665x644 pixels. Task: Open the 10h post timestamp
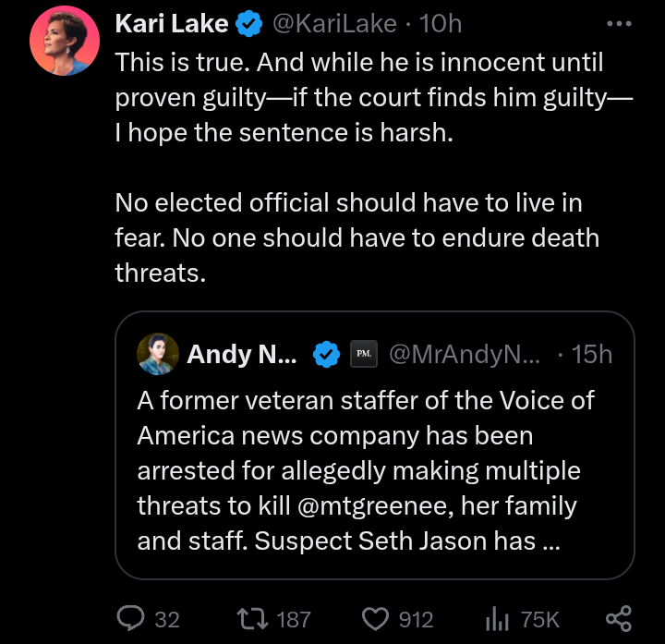point(441,26)
